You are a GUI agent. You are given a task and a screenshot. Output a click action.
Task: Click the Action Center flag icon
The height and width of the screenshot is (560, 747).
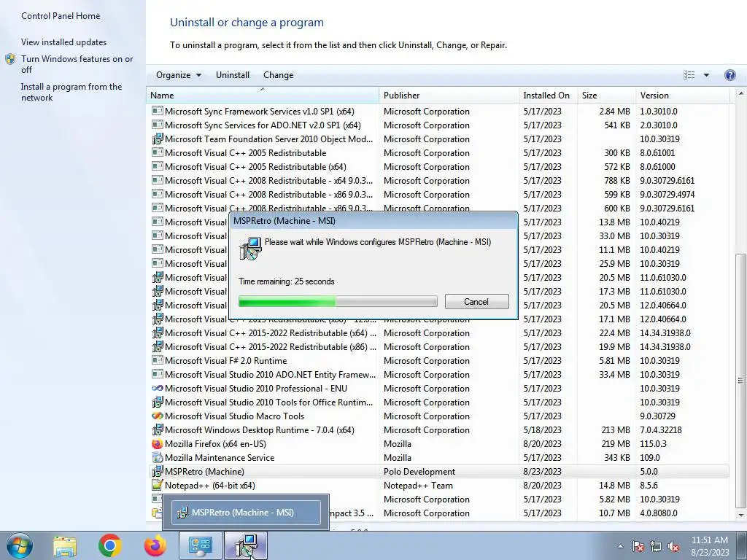[x=638, y=546]
